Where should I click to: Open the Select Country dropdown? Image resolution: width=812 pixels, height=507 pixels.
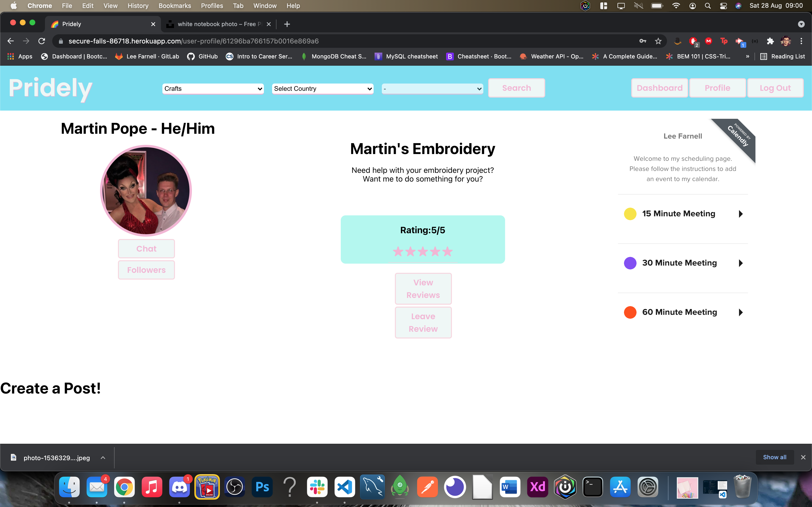(x=323, y=89)
